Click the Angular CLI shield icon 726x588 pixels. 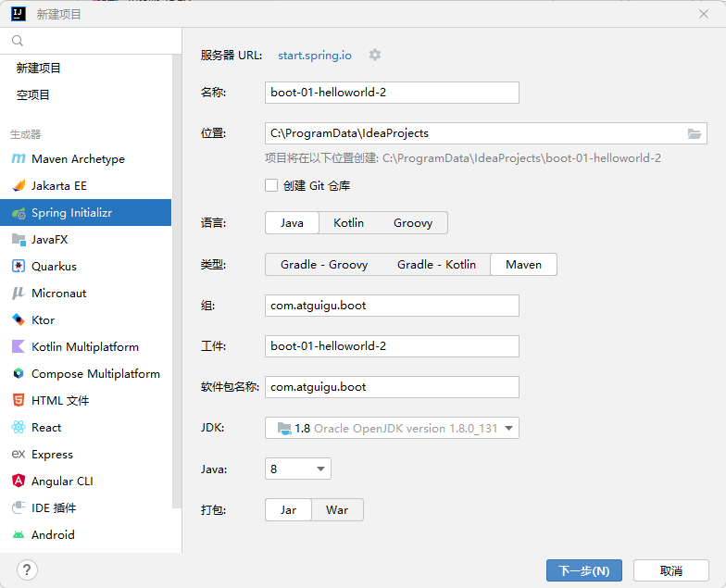(19, 482)
